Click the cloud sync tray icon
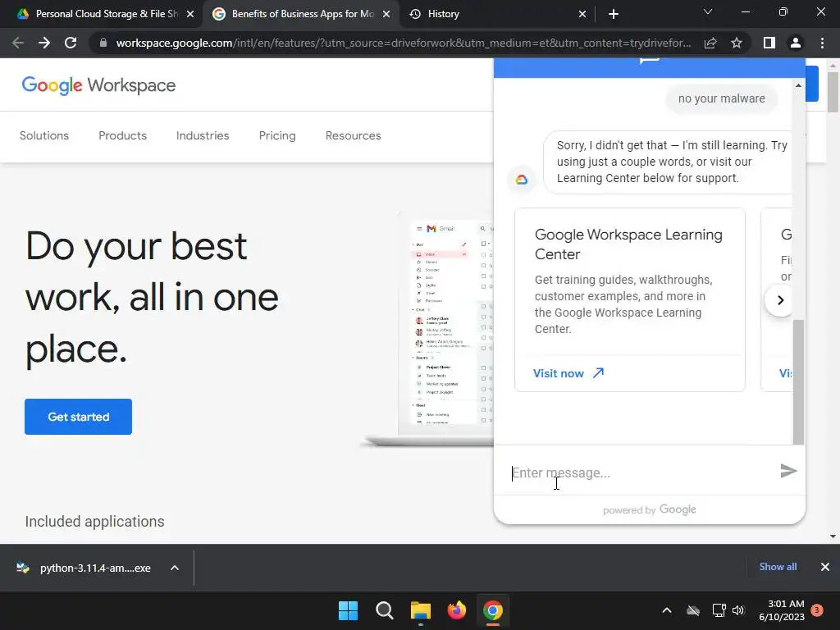Image resolution: width=840 pixels, height=630 pixels. 693,610
